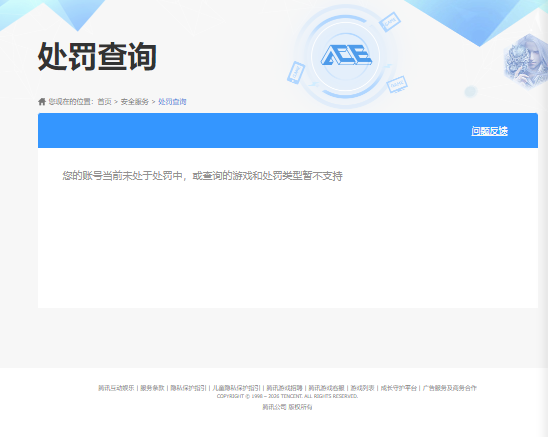Open 游戏列表 footer link
This screenshot has width=548, height=437.
(362, 388)
